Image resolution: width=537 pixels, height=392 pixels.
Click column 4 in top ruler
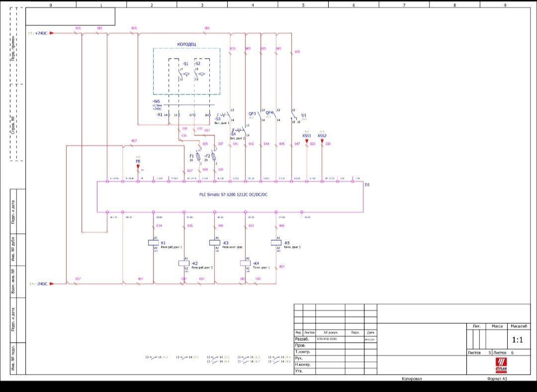(x=253, y=5)
